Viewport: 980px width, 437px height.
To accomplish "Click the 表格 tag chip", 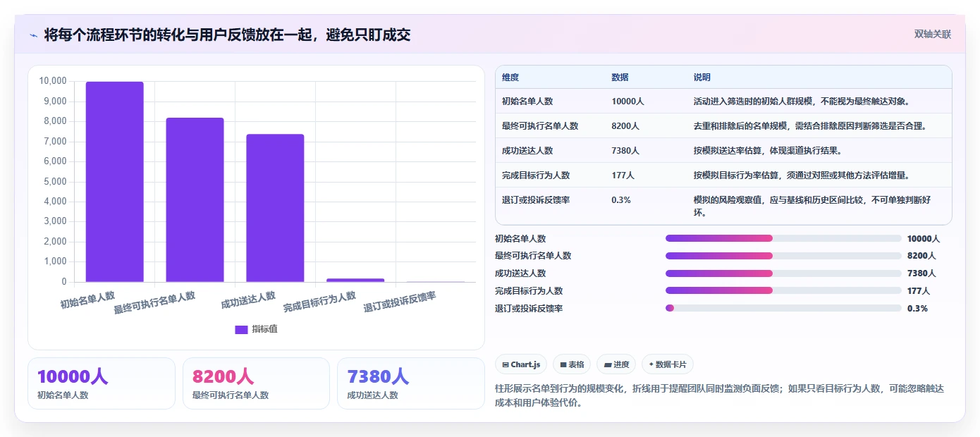I will tap(572, 364).
